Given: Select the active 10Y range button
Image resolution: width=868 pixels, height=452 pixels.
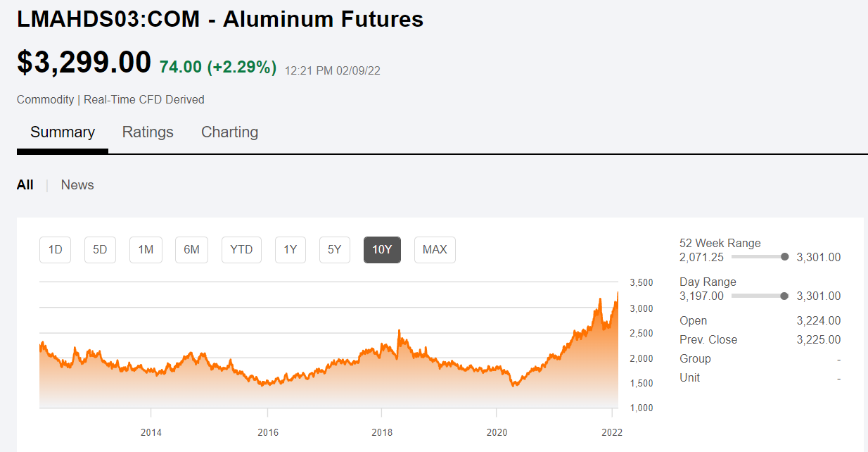Looking at the screenshot, I should [382, 250].
